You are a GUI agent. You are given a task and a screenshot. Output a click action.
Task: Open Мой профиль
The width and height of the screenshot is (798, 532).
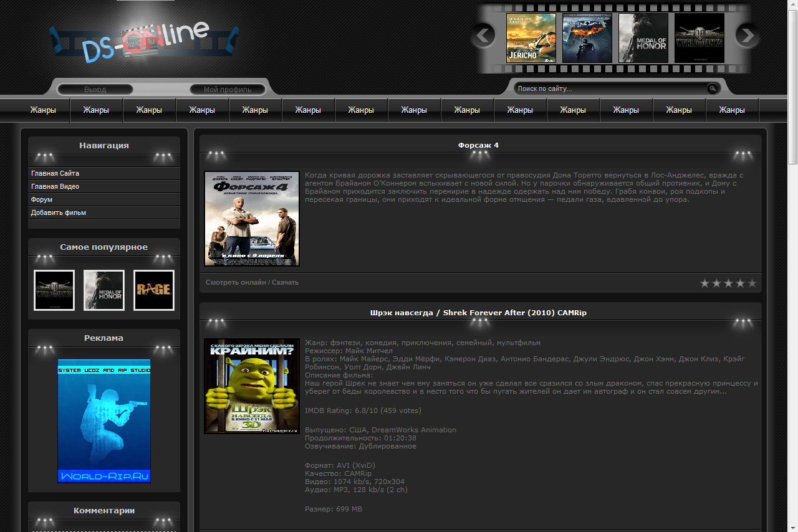tap(228, 90)
